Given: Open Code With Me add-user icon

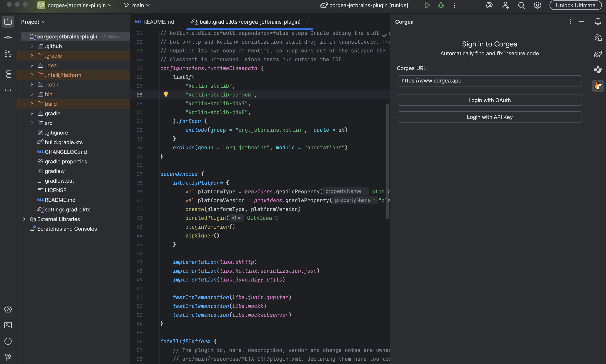Looking at the screenshot, I should click(x=505, y=5).
